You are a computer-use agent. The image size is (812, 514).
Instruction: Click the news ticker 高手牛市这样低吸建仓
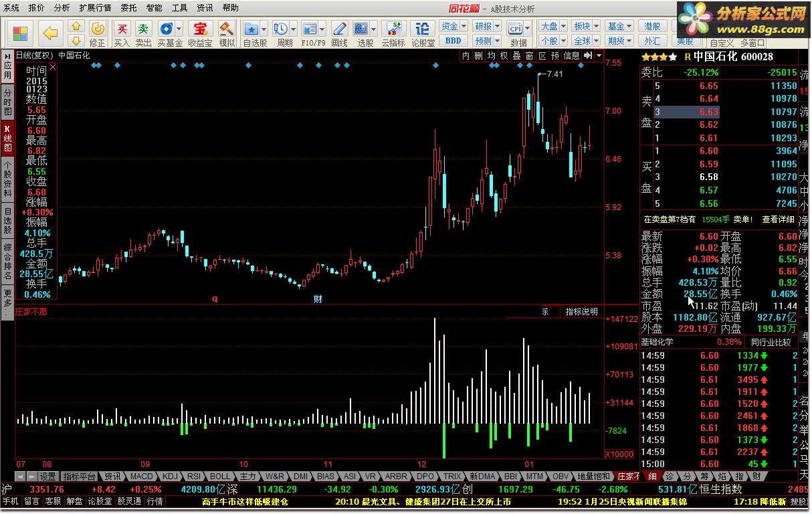pos(245,501)
